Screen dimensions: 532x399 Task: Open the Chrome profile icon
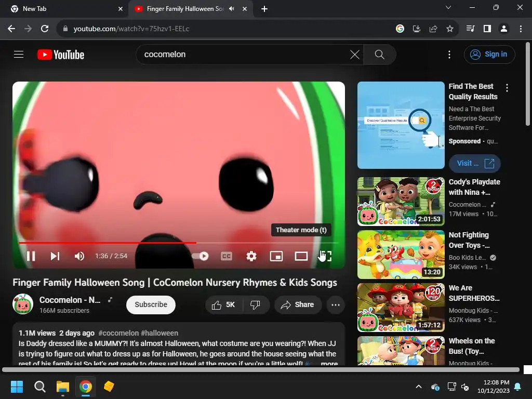point(504,29)
